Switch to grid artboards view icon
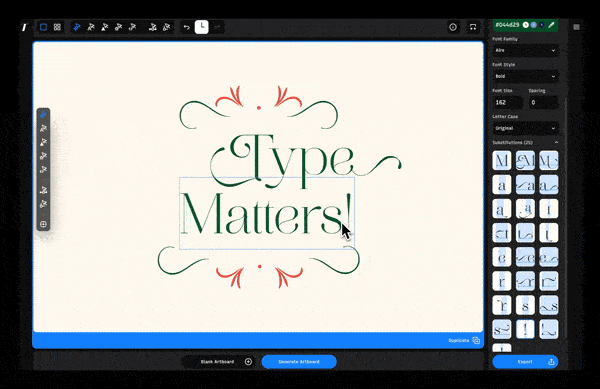600x389 pixels. click(x=57, y=27)
